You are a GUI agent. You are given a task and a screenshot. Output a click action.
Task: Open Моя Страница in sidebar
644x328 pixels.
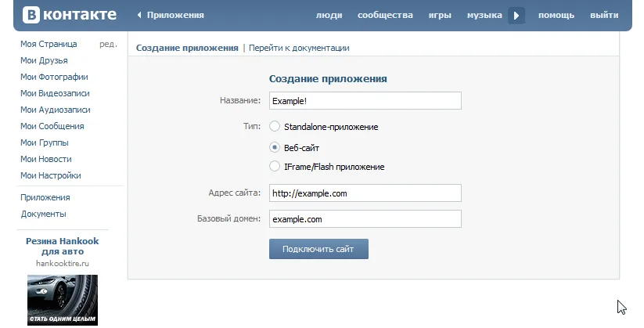[49, 44]
